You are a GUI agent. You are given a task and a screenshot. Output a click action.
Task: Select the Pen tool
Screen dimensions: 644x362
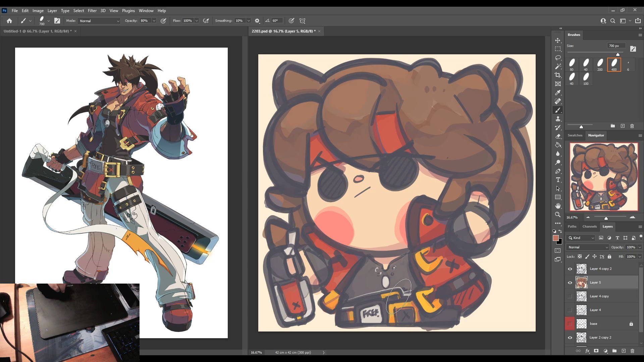pyautogui.click(x=558, y=171)
